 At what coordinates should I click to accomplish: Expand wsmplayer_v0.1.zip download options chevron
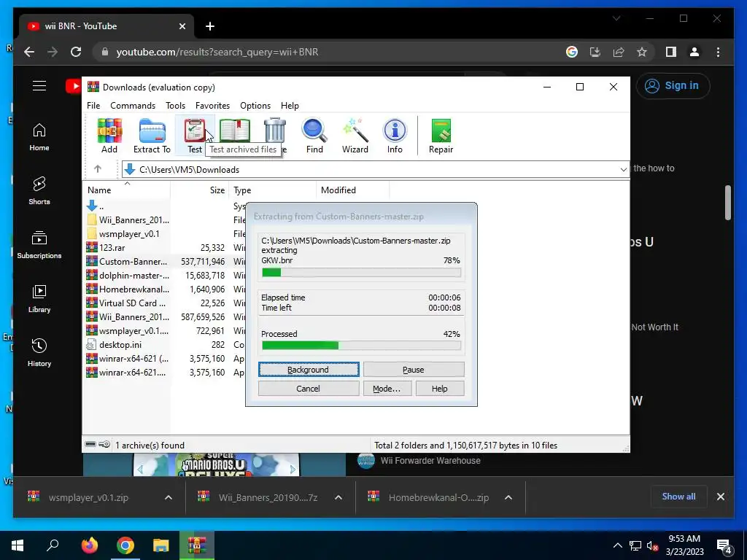coord(169,497)
